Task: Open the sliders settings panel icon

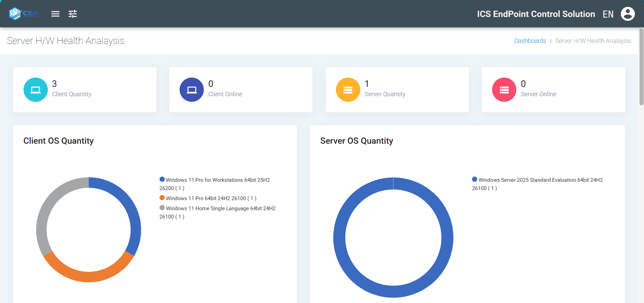Action: pos(73,14)
